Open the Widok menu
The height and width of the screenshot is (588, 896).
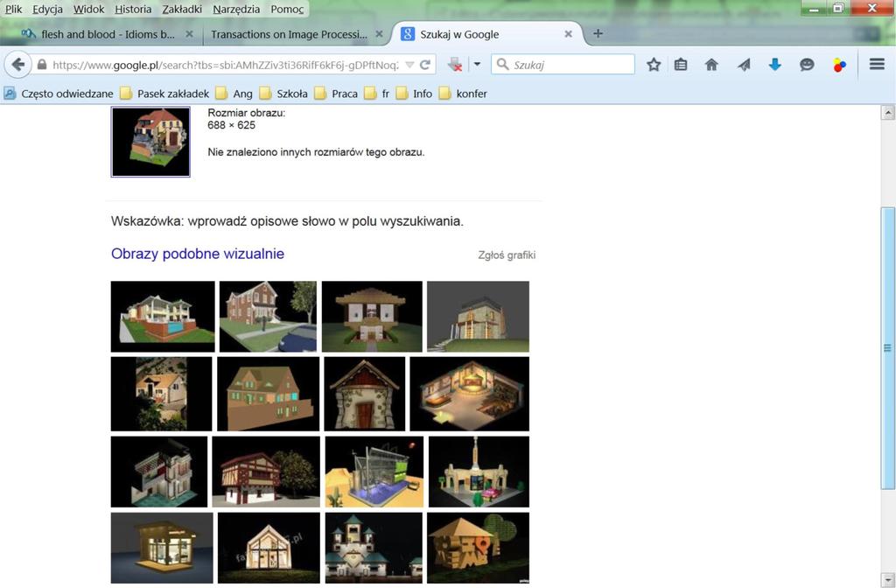[88, 9]
